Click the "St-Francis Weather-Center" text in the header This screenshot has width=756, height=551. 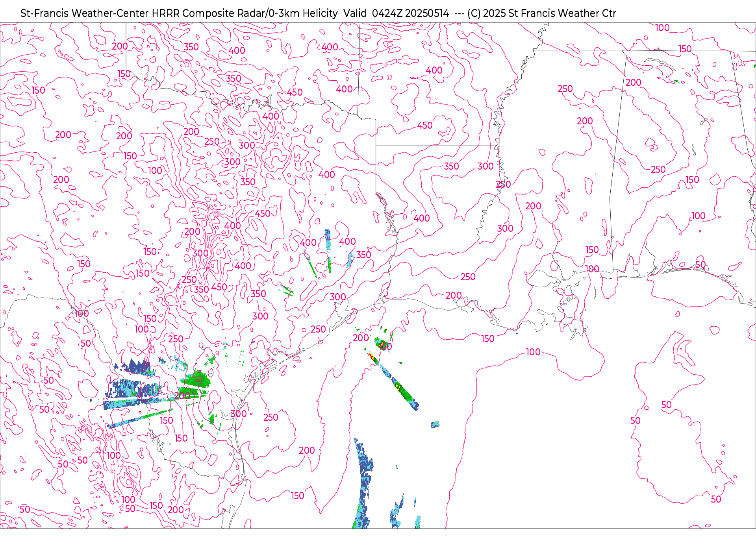point(85,13)
